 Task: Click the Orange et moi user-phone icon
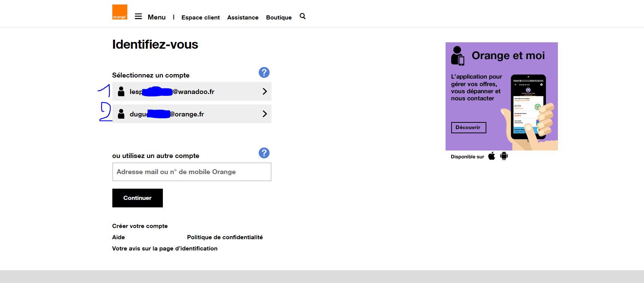458,56
